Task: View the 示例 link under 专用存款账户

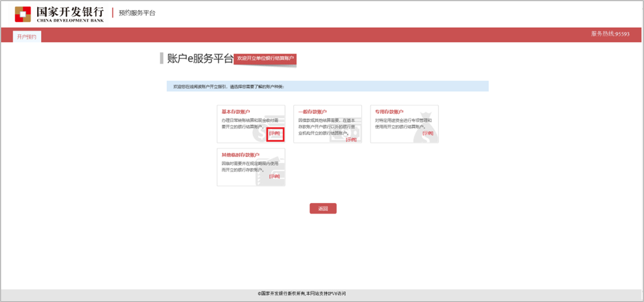Action: (x=428, y=133)
